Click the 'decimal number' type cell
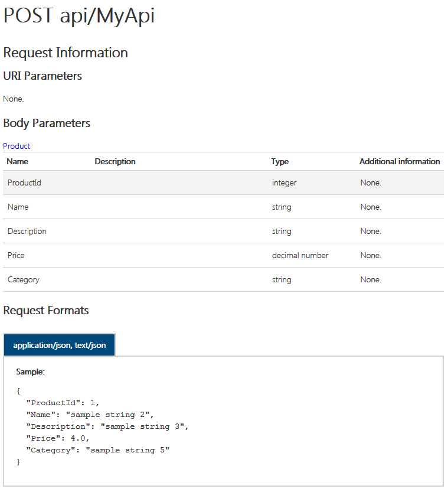The image size is (448, 492). (x=300, y=255)
